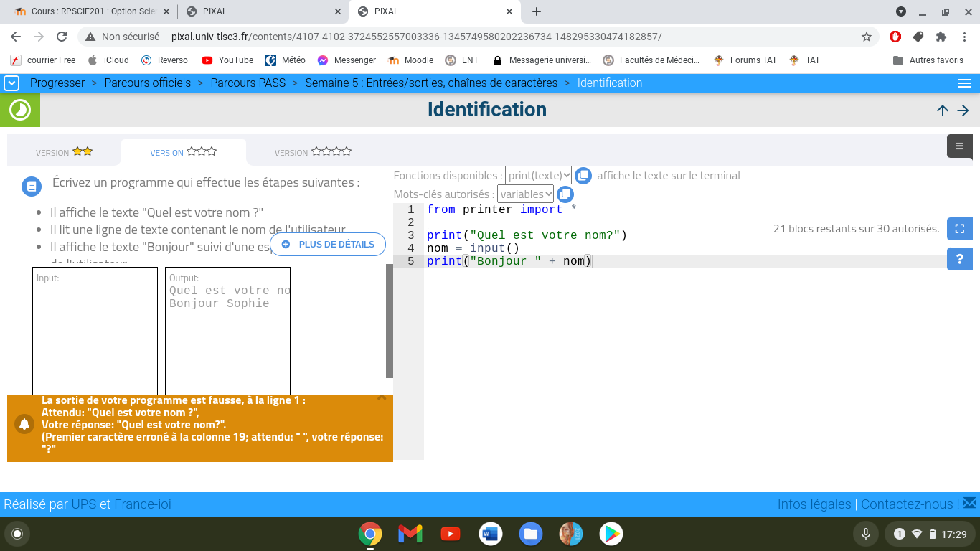Screen dimensions: 980x551
Task: Click the Infos légales footer link
Action: [x=814, y=504]
